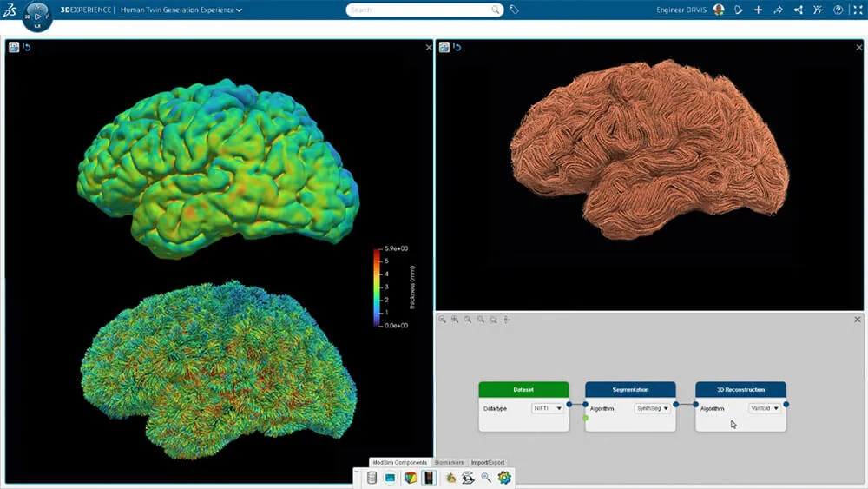Click the Dassault Systèmes logo
Viewport: 868px width, 489px height.
point(10,10)
